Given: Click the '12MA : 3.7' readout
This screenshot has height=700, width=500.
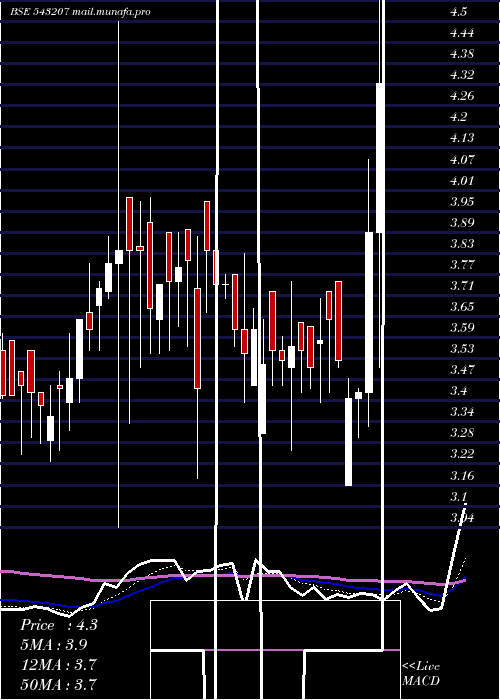Looking at the screenshot, I should click(x=59, y=665).
